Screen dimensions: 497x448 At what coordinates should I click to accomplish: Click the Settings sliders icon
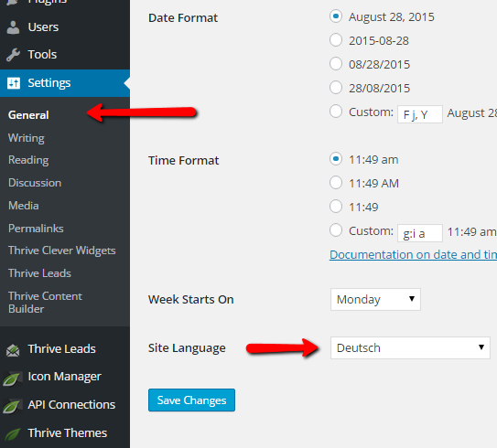point(14,83)
